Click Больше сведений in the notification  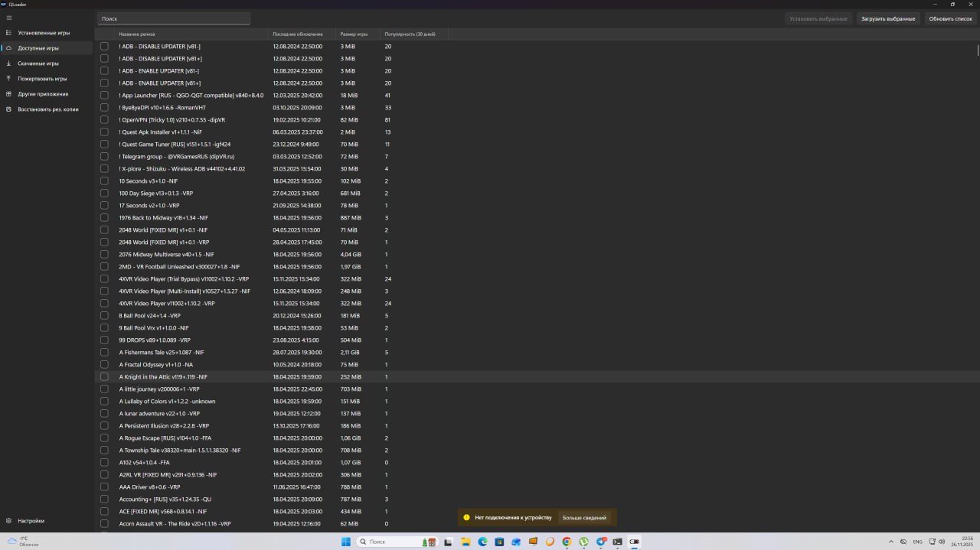coord(584,518)
